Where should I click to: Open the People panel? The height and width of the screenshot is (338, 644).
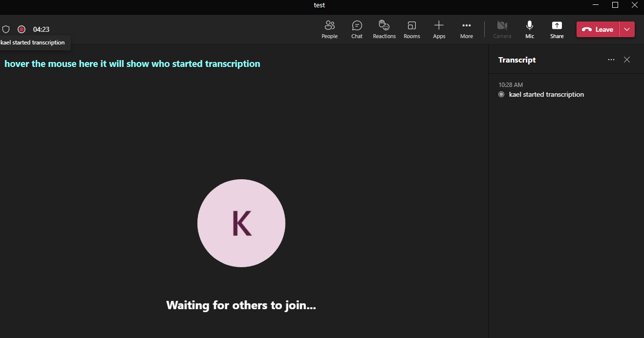329,29
